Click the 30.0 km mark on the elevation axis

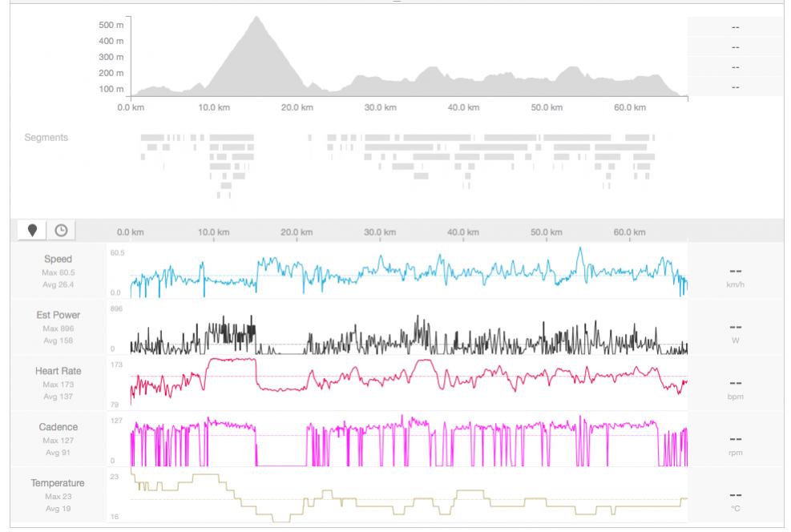(381, 107)
